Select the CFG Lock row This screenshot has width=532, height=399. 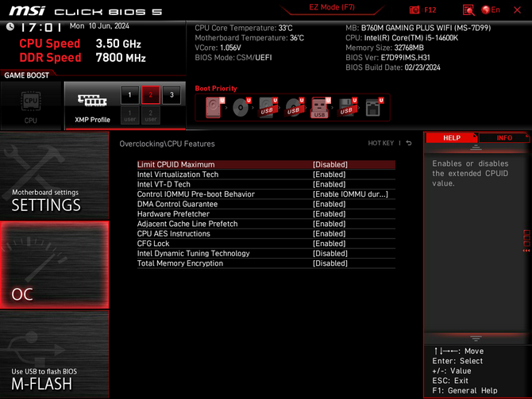[266, 244]
